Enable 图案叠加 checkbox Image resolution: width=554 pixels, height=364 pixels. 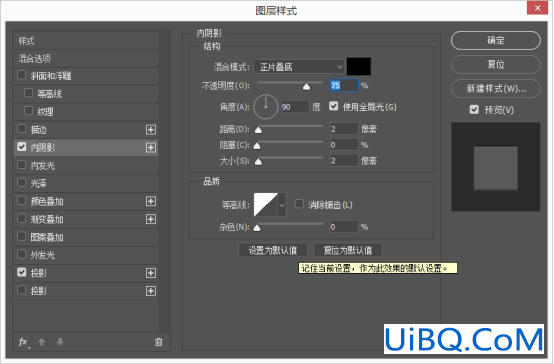pyautogui.click(x=22, y=236)
